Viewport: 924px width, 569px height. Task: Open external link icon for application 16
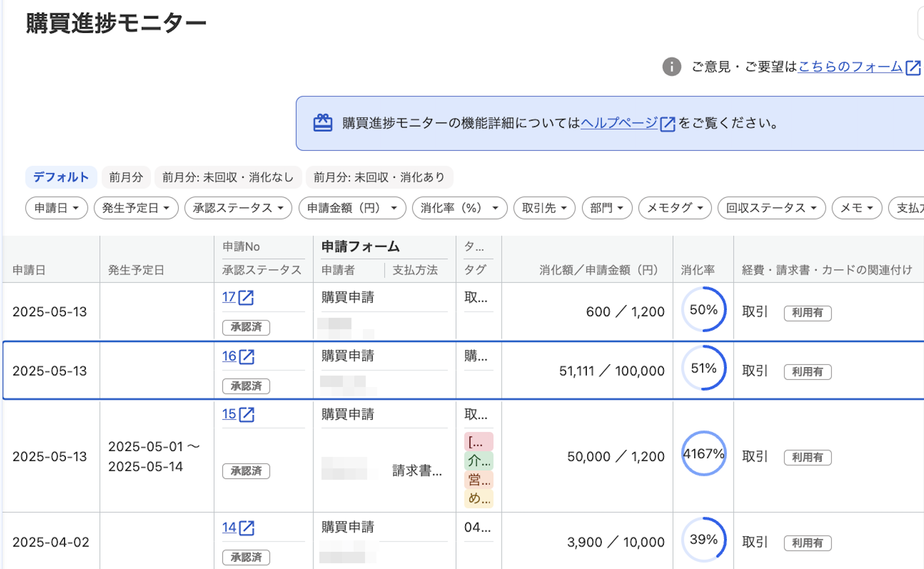click(x=246, y=357)
